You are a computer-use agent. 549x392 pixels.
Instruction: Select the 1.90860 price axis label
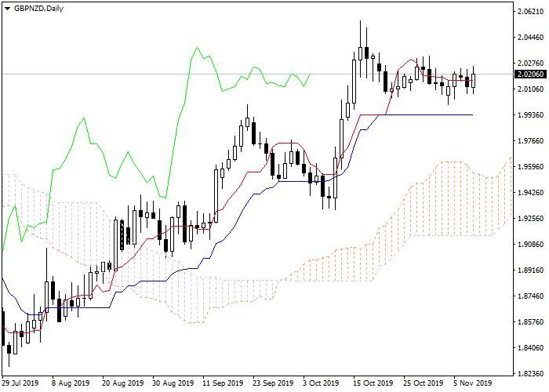[531, 245]
